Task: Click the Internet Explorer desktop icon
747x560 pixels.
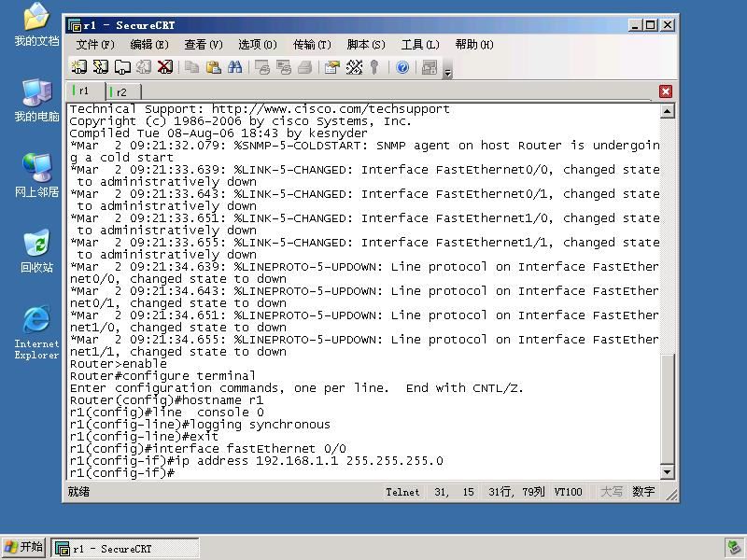Action: pos(36,332)
